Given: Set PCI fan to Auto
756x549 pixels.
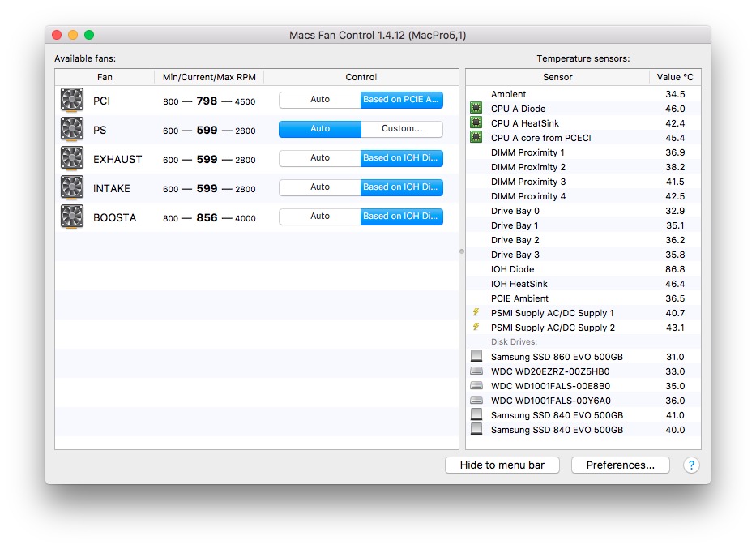Looking at the screenshot, I should tap(320, 100).
